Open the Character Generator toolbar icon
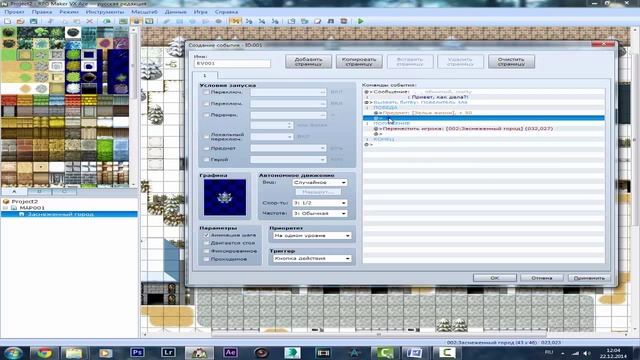Image resolution: width=640 pixels, height=360 pixels. click(x=344, y=21)
